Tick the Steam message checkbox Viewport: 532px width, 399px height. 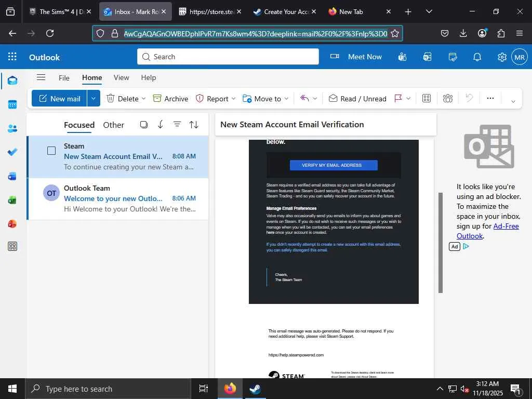tap(51, 151)
